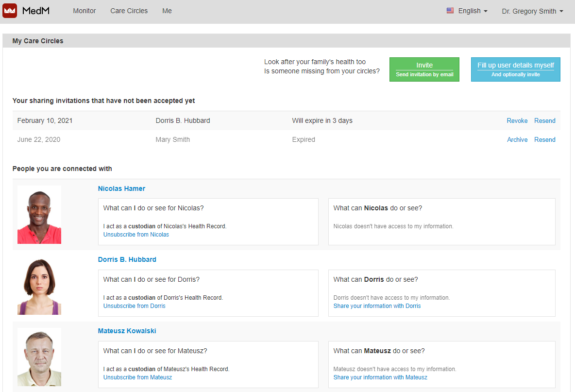Click Nicolas Hamer's profile photo
Screen dimensions: 575x392
(x=39, y=214)
